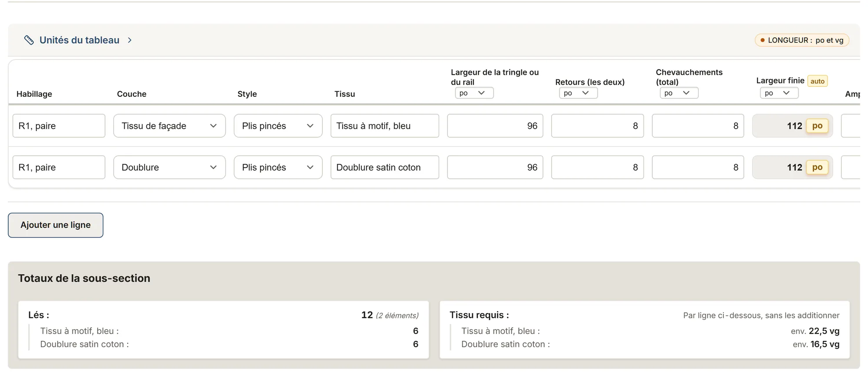Click the 112 po finished width in the Tissu de façade row

coord(792,126)
